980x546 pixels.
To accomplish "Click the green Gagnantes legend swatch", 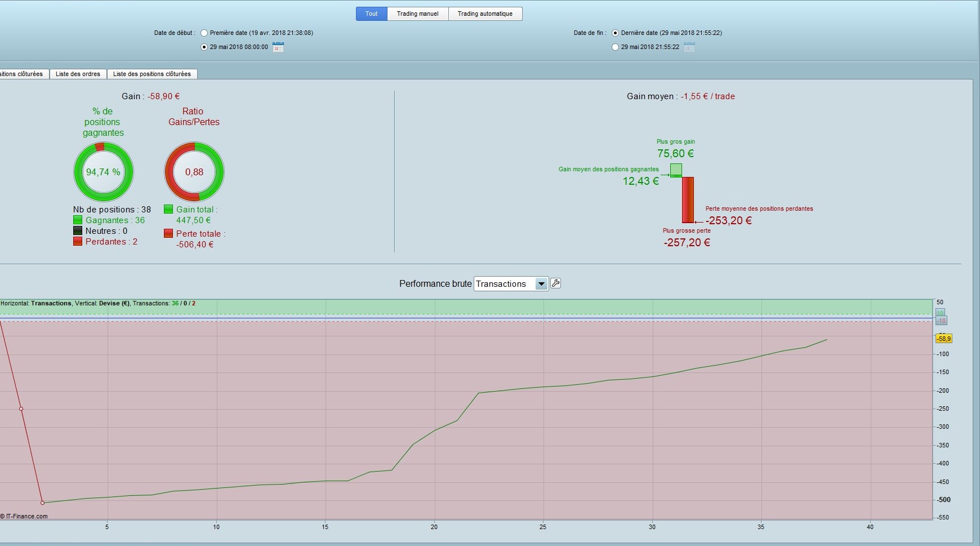I will [x=78, y=220].
